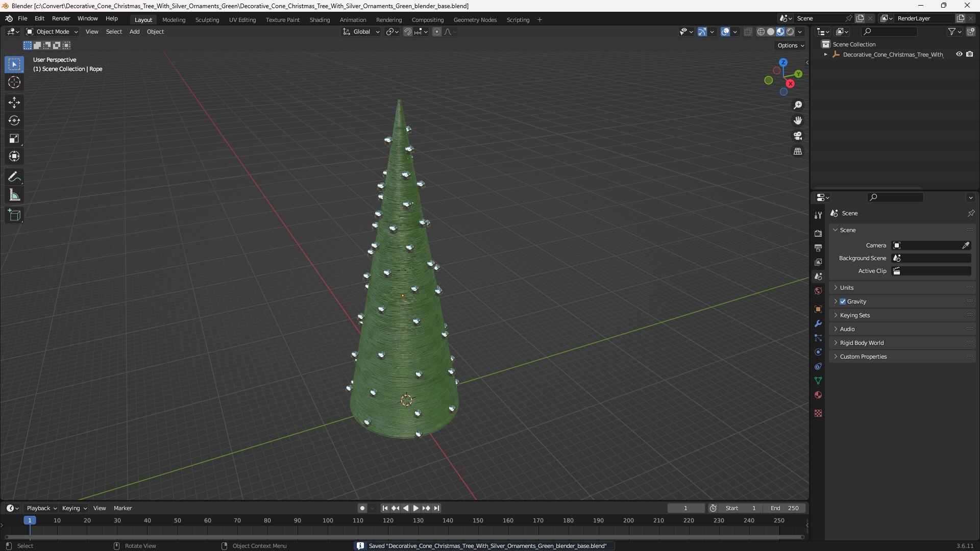Open the Object Mode dropdown
The width and height of the screenshot is (980, 551).
point(52,32)
